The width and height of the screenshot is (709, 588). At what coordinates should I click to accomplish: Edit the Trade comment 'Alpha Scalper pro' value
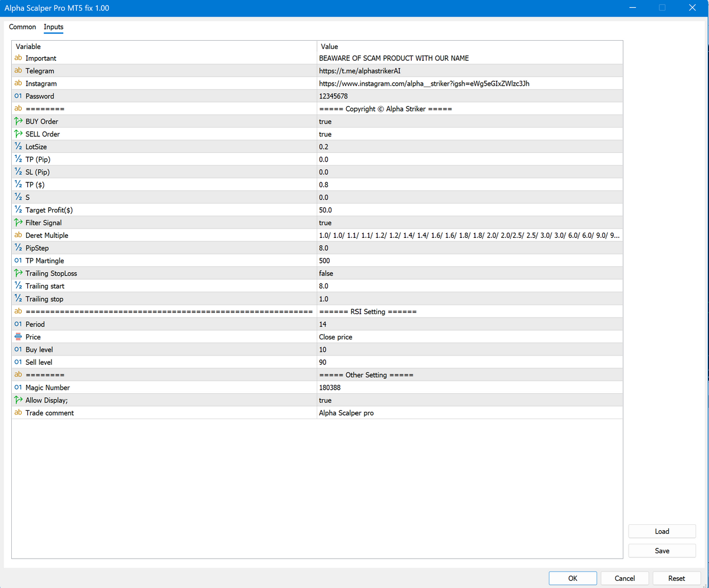coord(470,413)
